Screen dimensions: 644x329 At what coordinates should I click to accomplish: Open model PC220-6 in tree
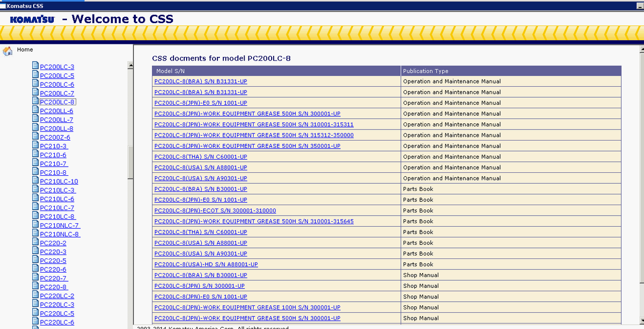53,270
